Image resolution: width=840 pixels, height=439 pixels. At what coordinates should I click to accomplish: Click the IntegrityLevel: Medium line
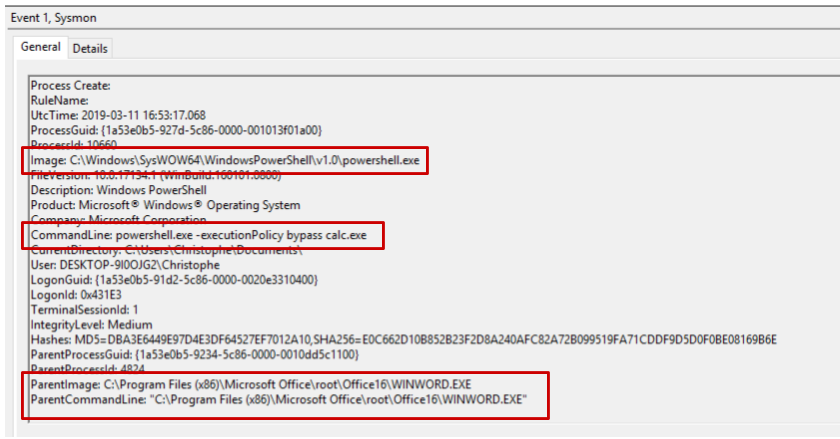coord(92,325)
